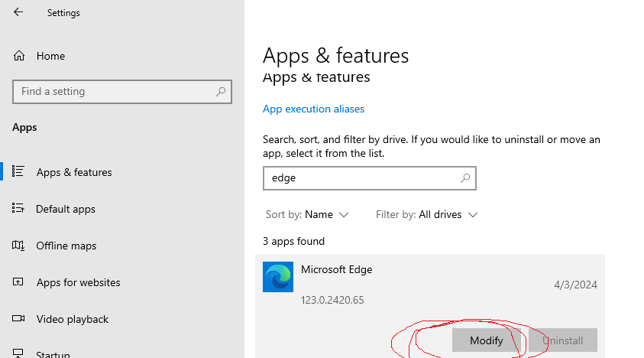Screen dimensions: 644x358
Task: Focus the Find a setting search box
Action: pos(122,91)
